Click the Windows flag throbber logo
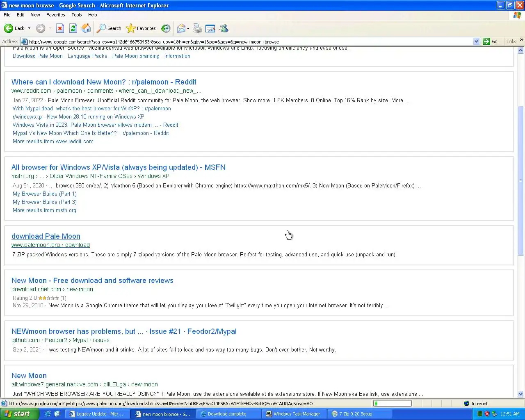 517,15
